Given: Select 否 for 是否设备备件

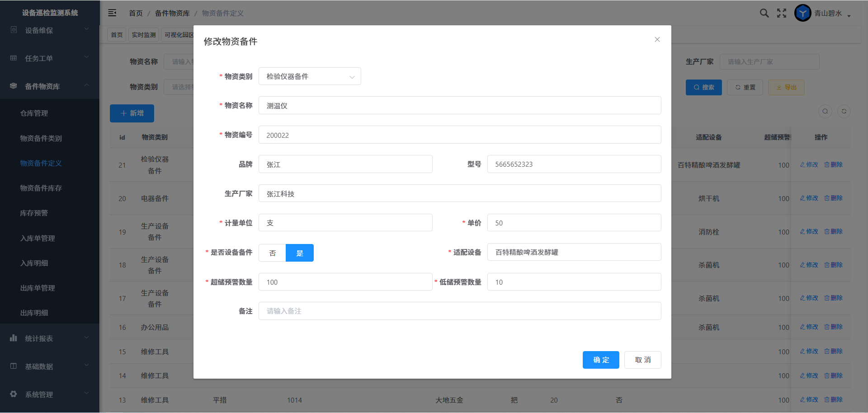Looking at the screenshot, I should click(x=272, y=253).
